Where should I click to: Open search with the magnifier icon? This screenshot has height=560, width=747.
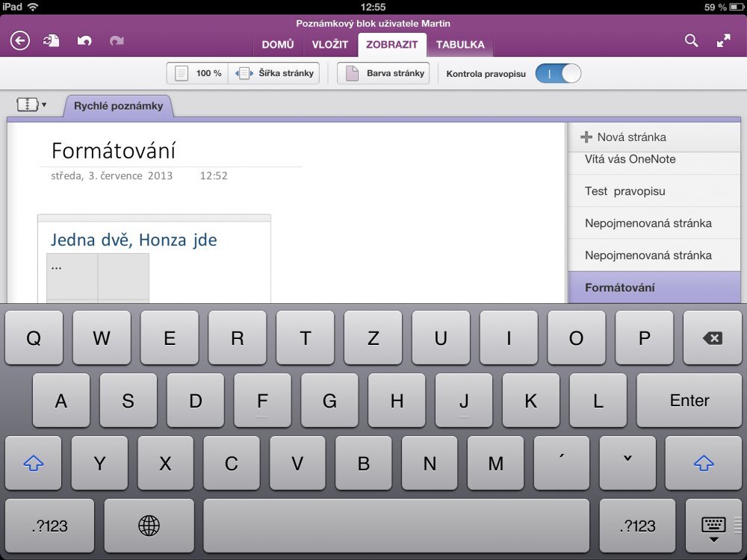[691, 40]
